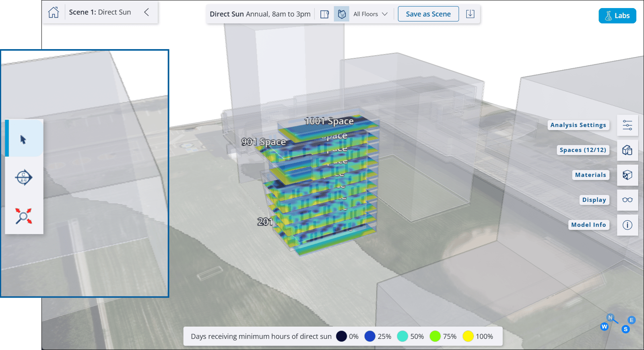Click the Direct Sun Annual, 8am to 3pm heading
The height and width of the screenshot is (350, 644).
pos(260,14)
